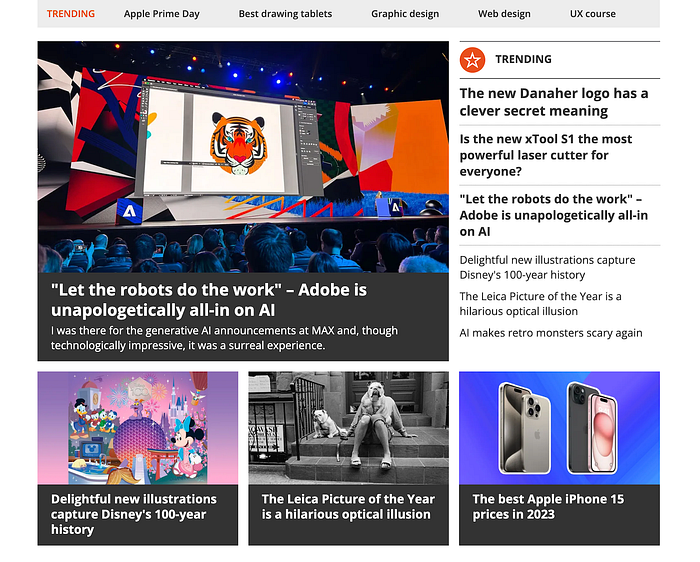Open the UX course trending link

[592, 14]
